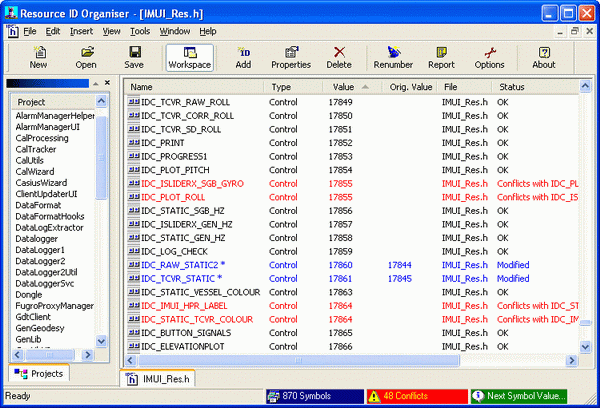Toggle the Workspace panel button
This screenshot has height=408, width=600.
189,57
